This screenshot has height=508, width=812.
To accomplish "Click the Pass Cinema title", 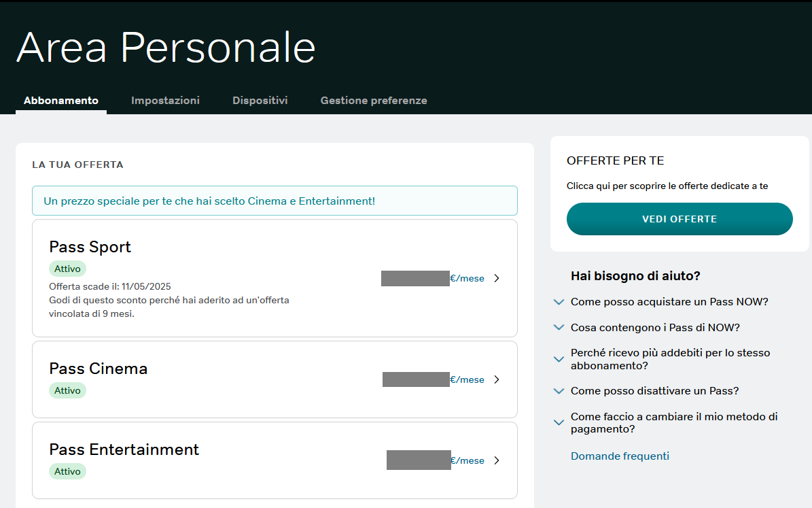I will coord(99,369).
